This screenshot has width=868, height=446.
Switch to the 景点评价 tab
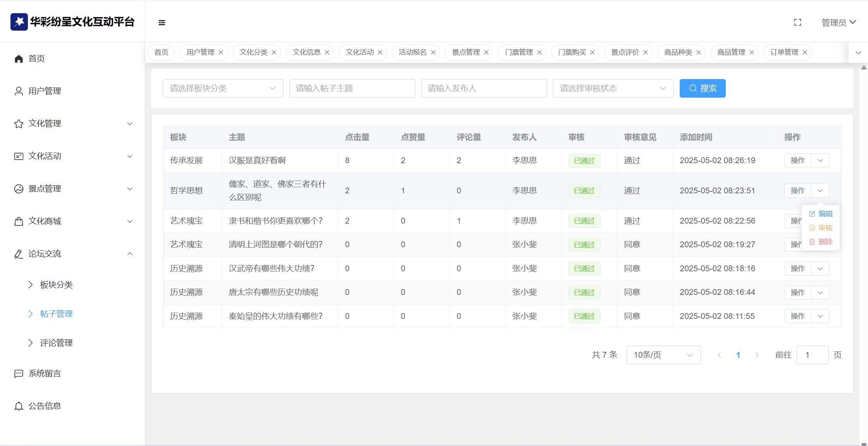(x=624, y=52)
